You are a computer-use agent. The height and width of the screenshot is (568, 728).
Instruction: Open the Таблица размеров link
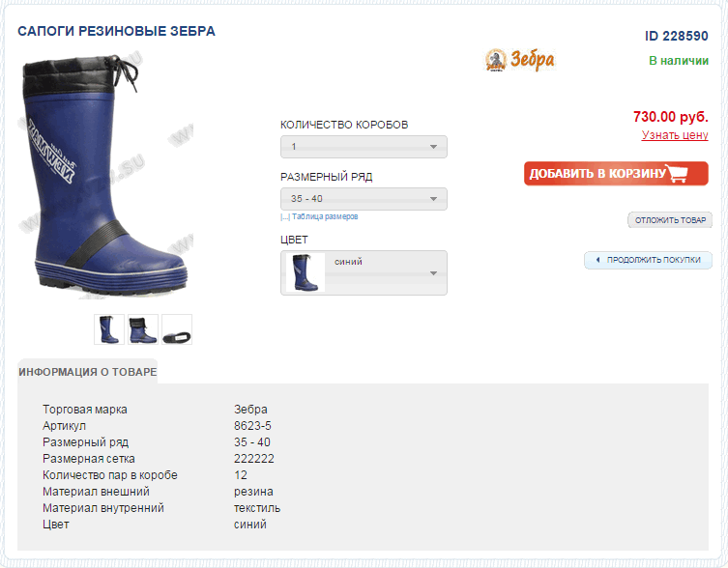(325, 216)
